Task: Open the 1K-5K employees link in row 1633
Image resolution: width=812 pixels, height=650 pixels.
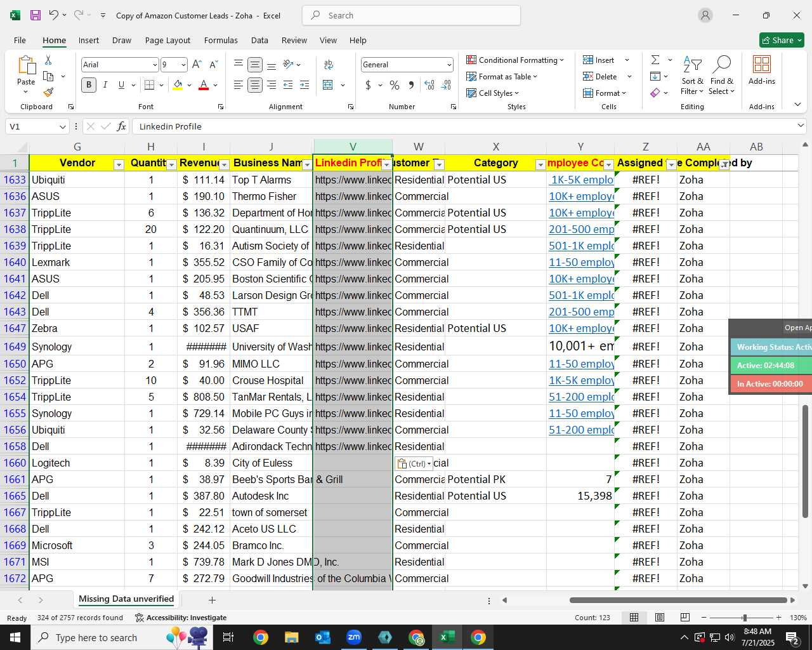Action: [582, 180]
